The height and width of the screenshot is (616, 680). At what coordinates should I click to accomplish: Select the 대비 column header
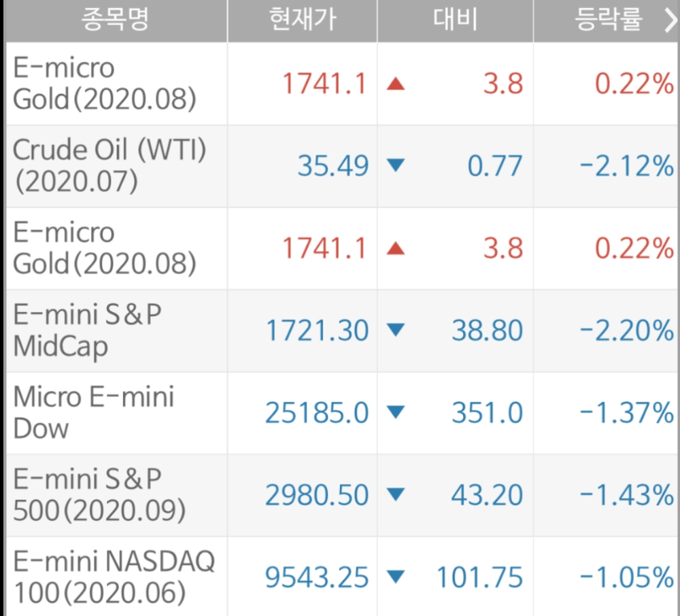click(455, 20)
